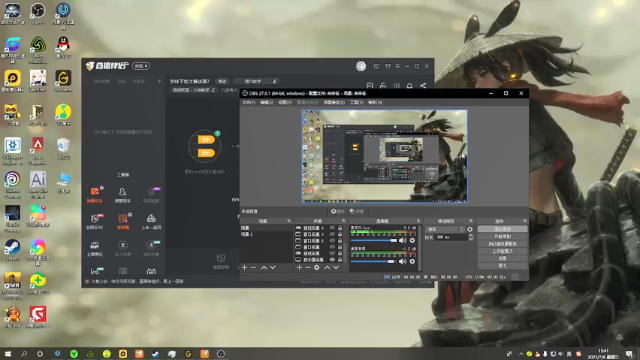640x360 pixels.
Task: Open the Adobe Illustrator Ai desktop shortcut
Action: click(x=38, y=183)
